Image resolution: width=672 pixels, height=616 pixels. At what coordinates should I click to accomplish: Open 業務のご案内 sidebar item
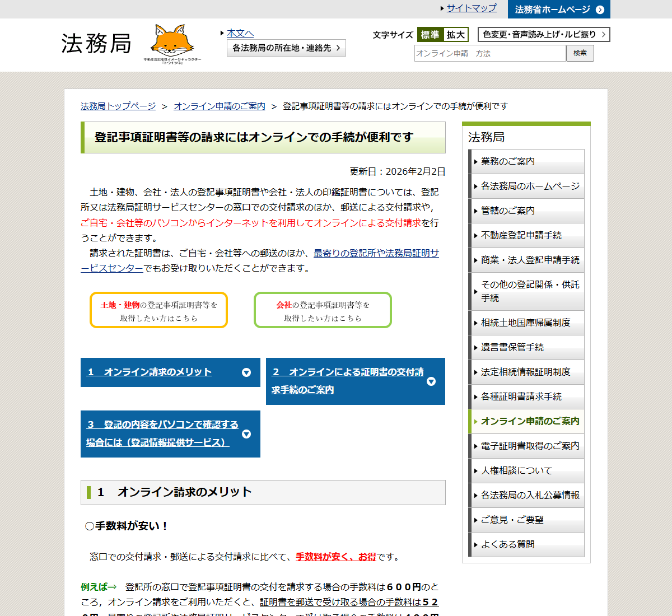coord(526,161)
